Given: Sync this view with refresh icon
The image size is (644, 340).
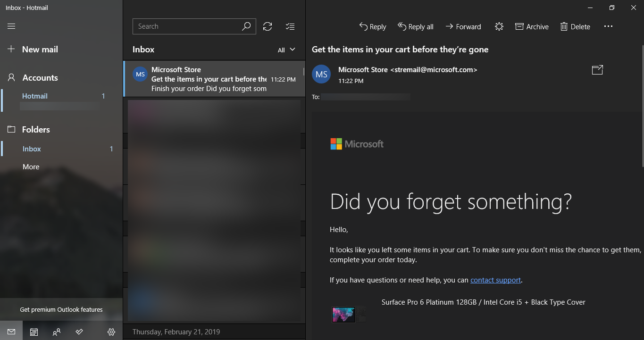Looking at the screenshot, I should 268,26.
